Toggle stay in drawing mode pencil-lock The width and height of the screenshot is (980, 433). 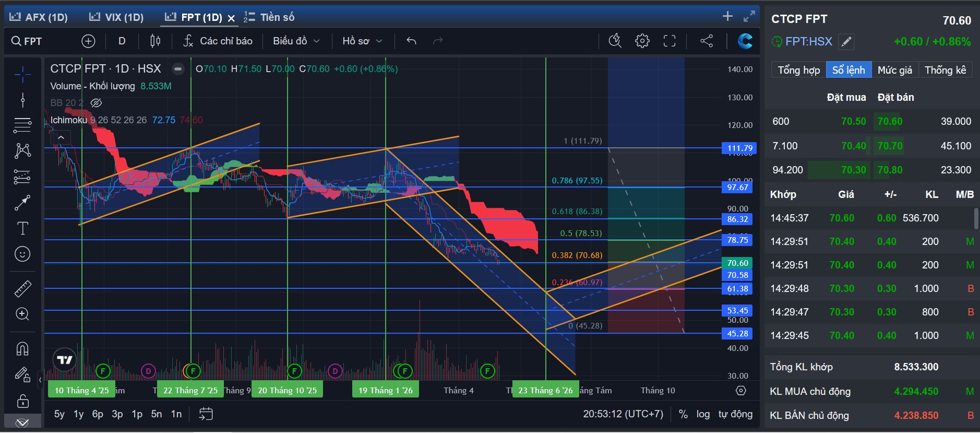click(22, 375)
